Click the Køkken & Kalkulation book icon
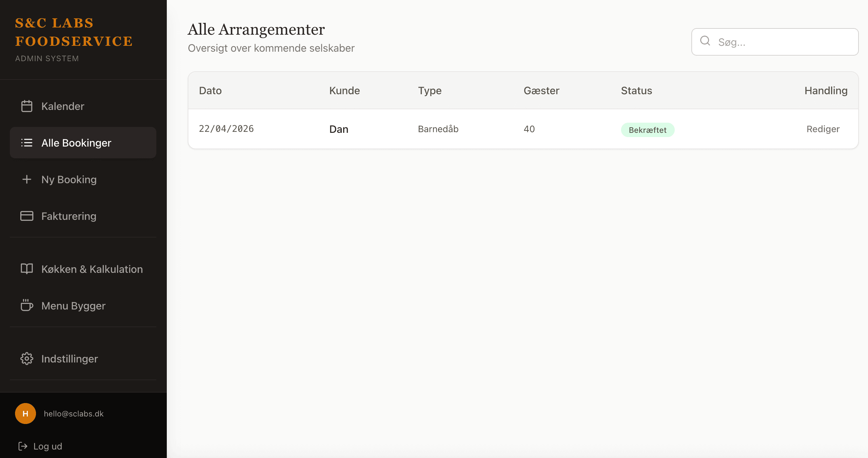Screen dimensions: 868x458 tap(26, 269)
